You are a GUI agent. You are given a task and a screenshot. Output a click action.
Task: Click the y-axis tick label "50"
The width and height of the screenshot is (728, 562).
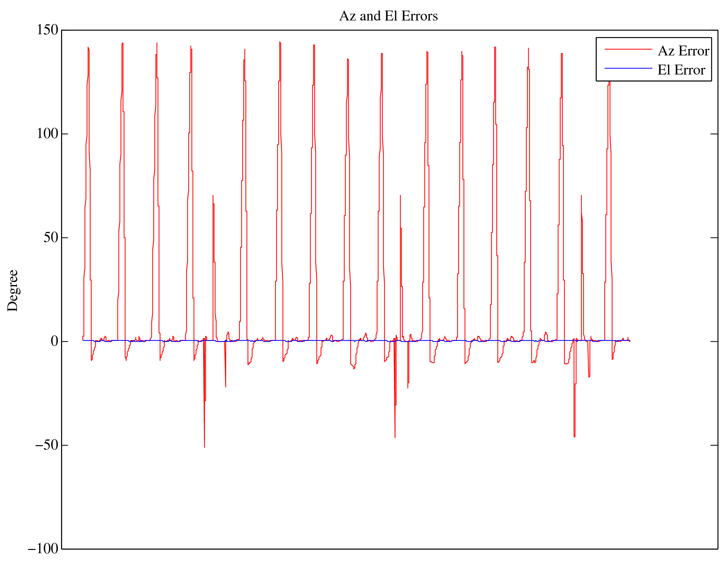pos(51,238)
